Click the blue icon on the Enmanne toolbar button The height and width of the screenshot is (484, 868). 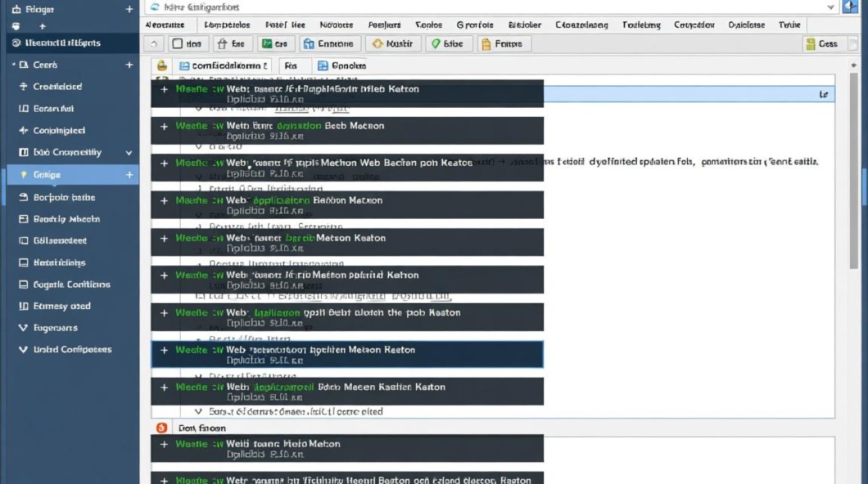309,44
